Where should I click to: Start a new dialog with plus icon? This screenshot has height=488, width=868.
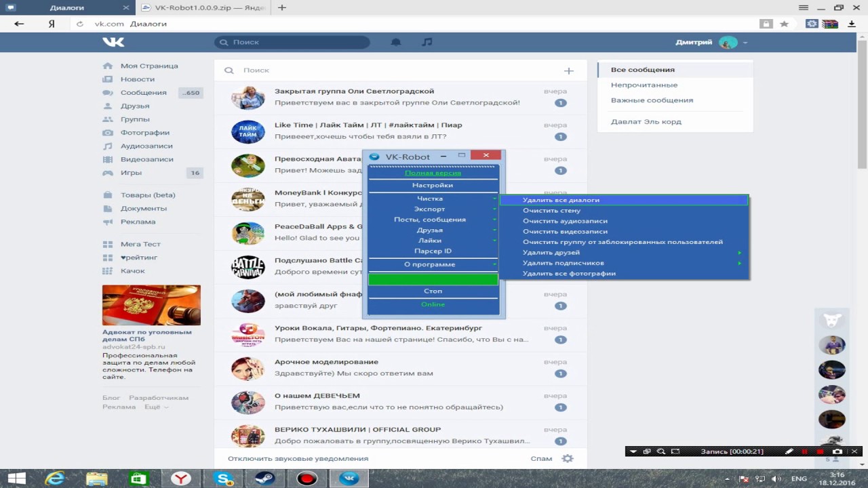coord(568,70)
